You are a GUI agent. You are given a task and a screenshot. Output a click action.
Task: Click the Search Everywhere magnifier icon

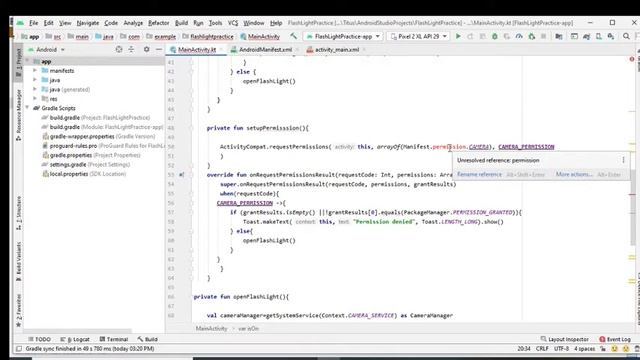626,36
